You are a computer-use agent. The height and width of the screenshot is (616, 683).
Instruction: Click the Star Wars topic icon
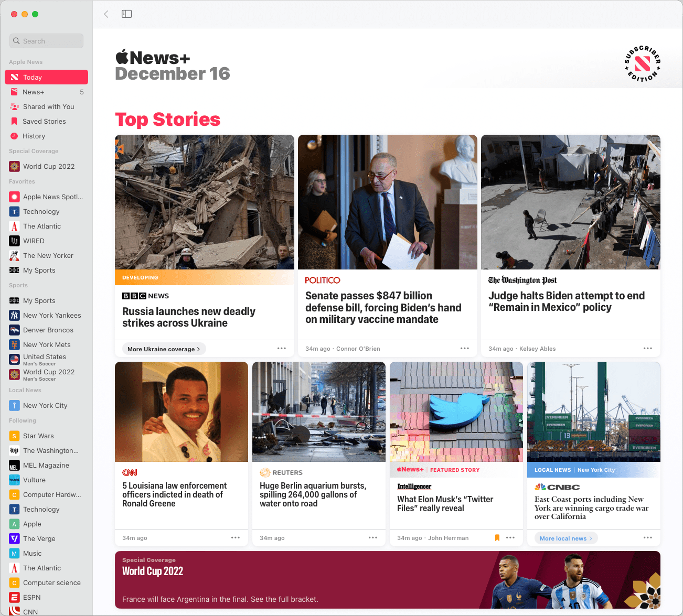pos(14,436)
